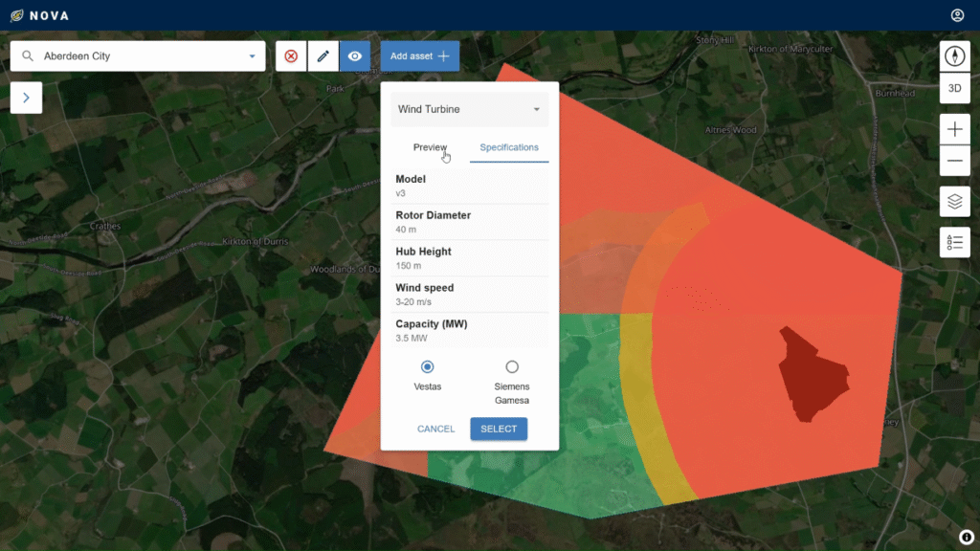Click the info icon in bottom corner
This screenshot has width=980, height=551.
pyautogui.click(x=967, y=537)
